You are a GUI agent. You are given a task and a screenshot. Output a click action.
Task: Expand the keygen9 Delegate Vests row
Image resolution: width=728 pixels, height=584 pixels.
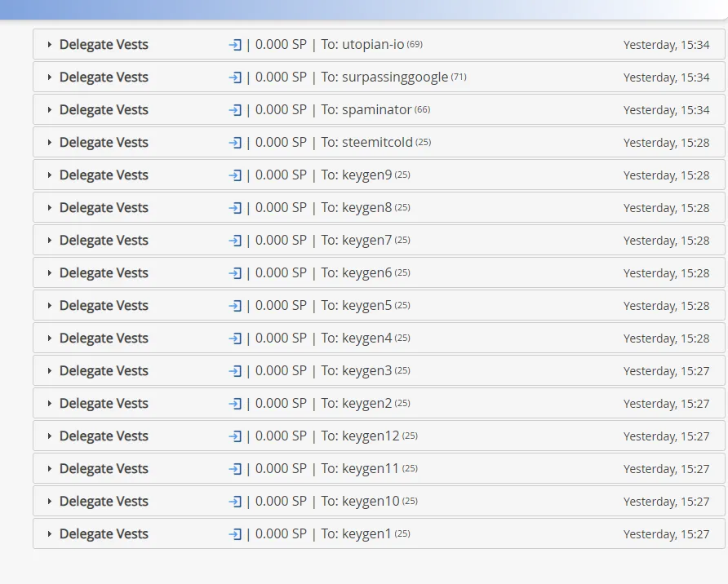click(49, 175)
